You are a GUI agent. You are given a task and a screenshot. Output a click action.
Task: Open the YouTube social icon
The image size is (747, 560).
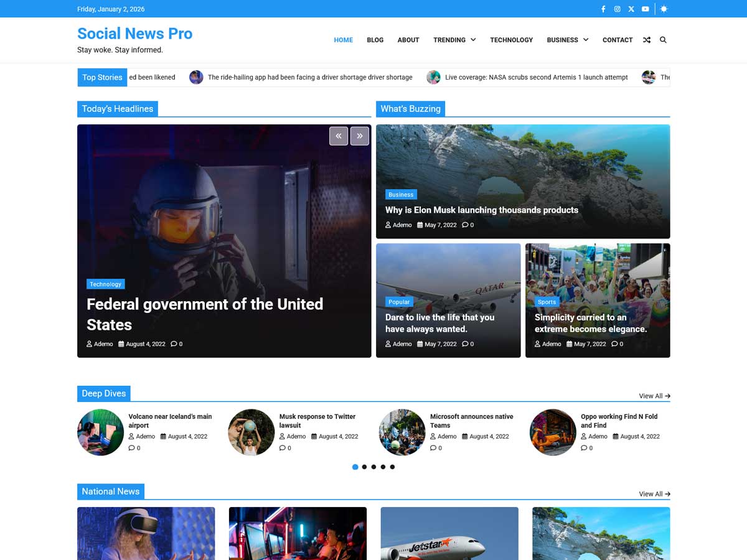pos(646,9)
